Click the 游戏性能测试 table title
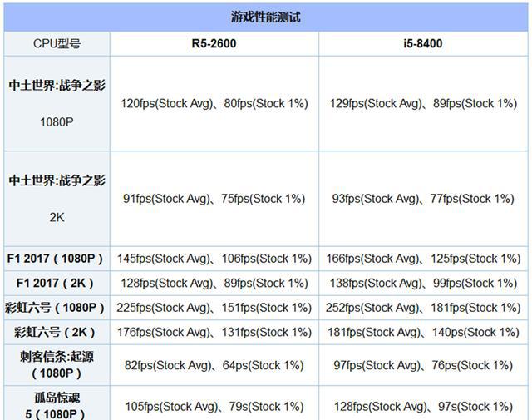Viewport: 532px width, 420px height. point(266,17)
